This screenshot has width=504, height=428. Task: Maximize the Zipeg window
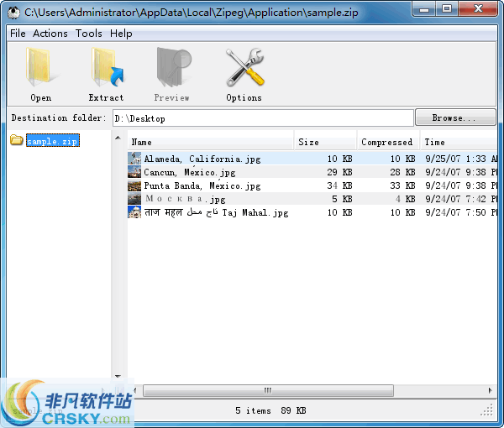pos(447,9)
